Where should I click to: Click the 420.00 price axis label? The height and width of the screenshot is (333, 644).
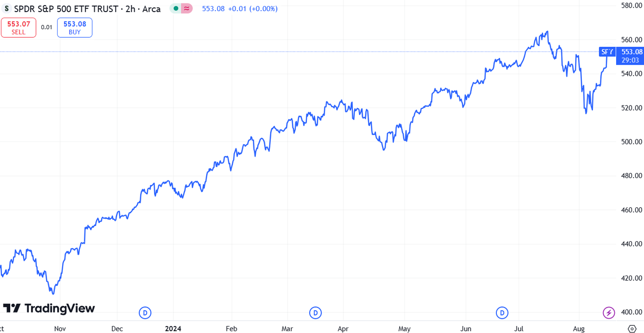tap(631, 278)
